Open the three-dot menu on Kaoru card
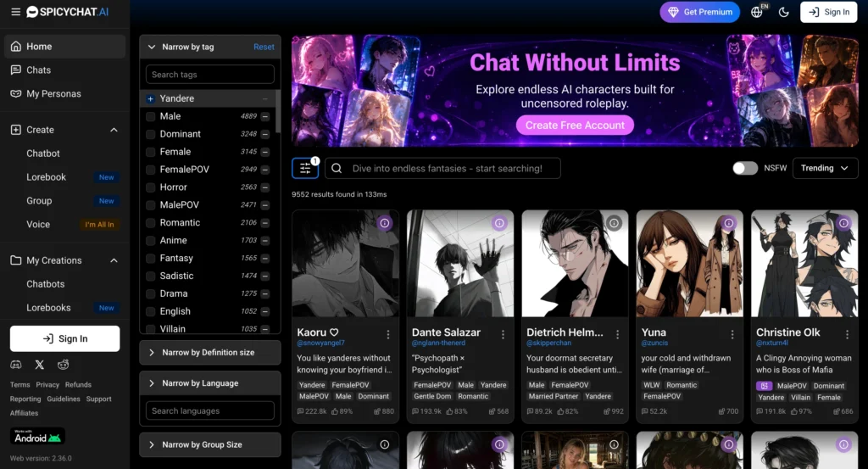Viewport: 868px width, 469px height. [x=388, y=334]
